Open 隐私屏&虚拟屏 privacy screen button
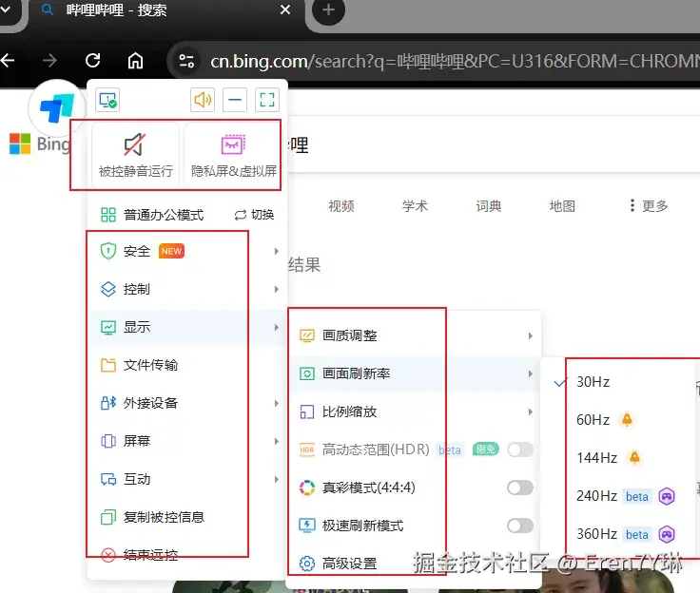Image resolution: width=700 pixels, height=593 pixels. point(233,155)
